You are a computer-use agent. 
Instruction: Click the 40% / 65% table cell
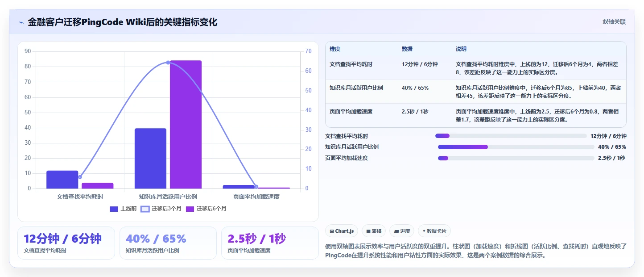click(x=415, y=88)
